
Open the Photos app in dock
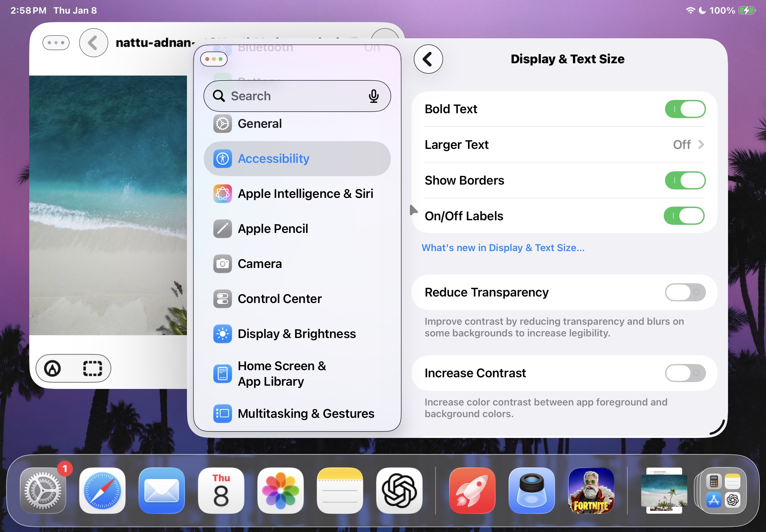(280, 490)
